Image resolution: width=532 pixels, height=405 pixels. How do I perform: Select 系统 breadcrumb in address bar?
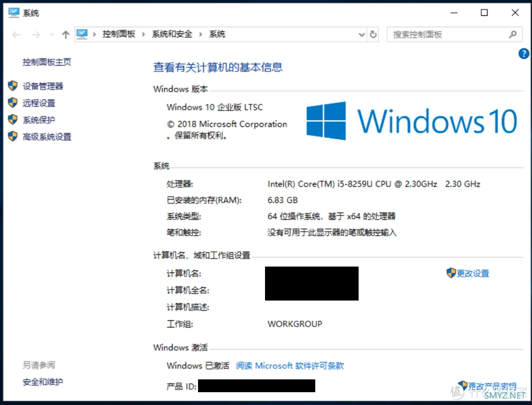click(x=217, y=34)
